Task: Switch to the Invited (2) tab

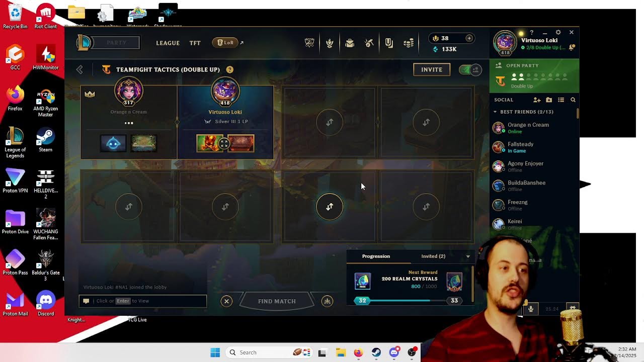Action: pos(433,256)
